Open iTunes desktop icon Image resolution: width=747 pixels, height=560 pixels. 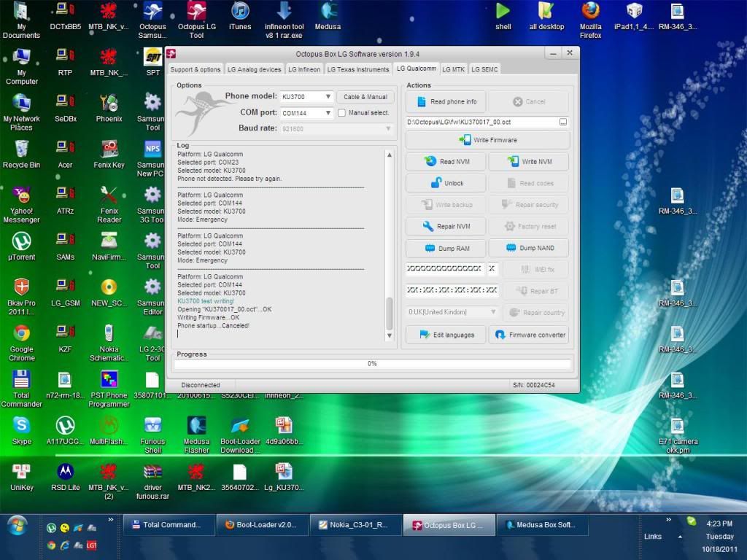(x=240, y=16)
